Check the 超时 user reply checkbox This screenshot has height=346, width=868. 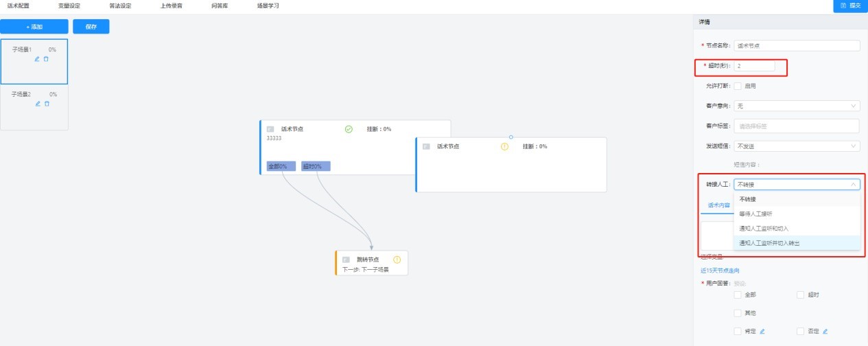pos(800,295)
